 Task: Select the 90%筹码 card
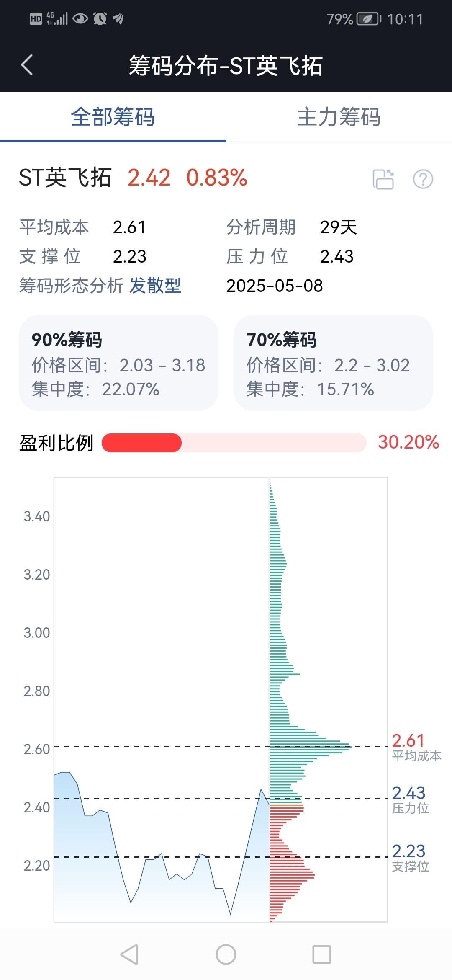[118, 363]
